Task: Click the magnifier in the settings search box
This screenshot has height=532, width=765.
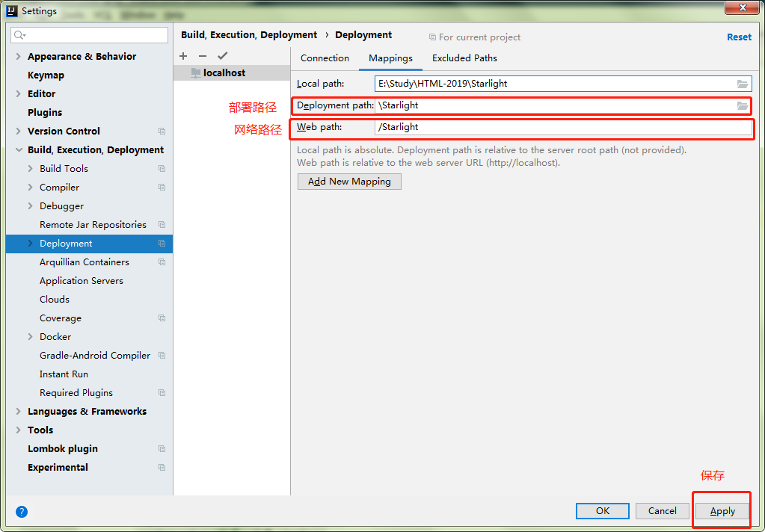Action: pos(17,34)
